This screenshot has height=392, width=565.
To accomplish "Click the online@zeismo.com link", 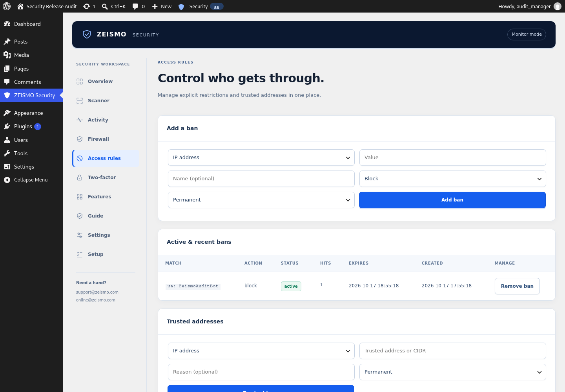I will 96,300.
